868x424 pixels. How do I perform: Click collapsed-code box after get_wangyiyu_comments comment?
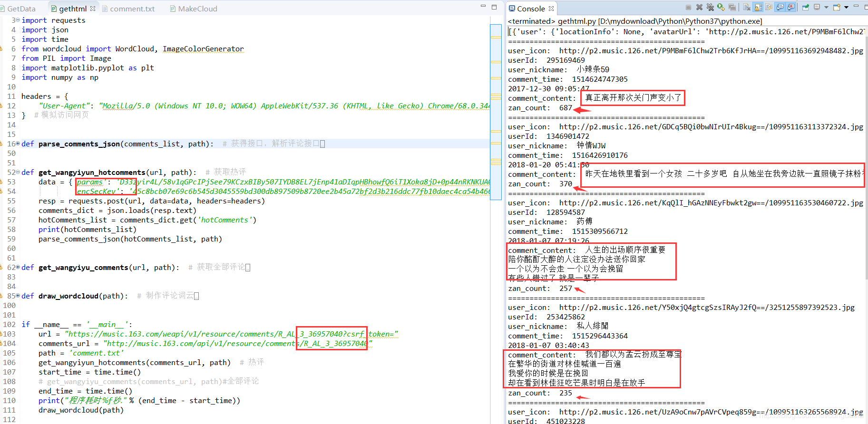pos(248,268)
